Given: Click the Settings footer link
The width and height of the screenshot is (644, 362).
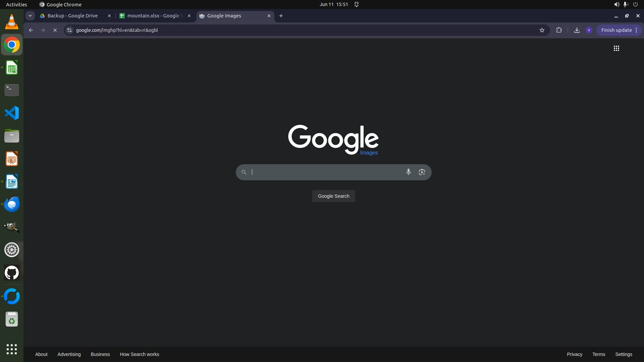Looking at the screenshot, I should coord(623,354).
